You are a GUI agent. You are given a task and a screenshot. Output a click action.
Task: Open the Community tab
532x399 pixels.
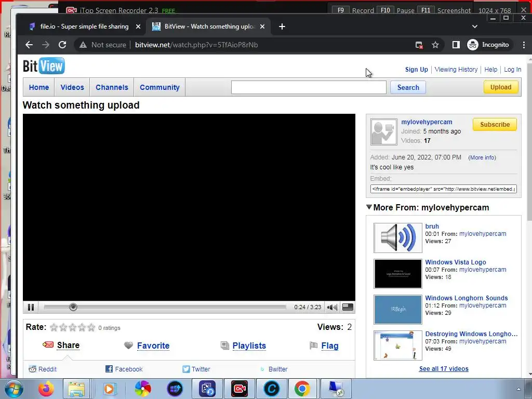click(159, 87)
